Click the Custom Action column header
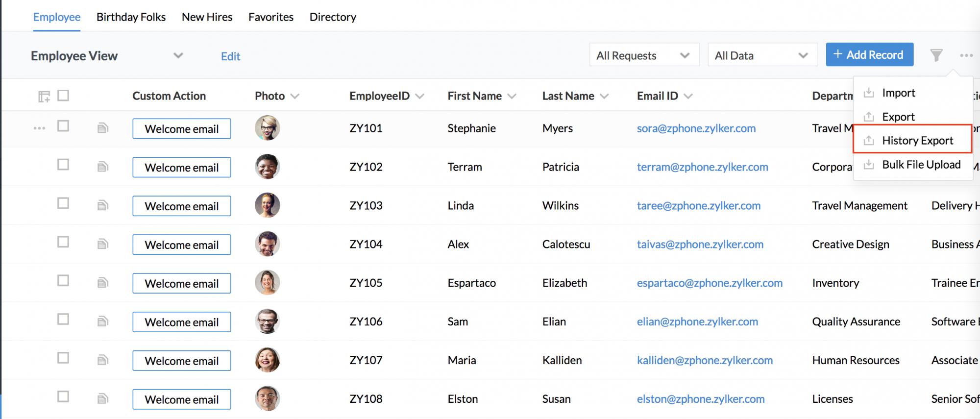980x419 pixels. point(169,96)
